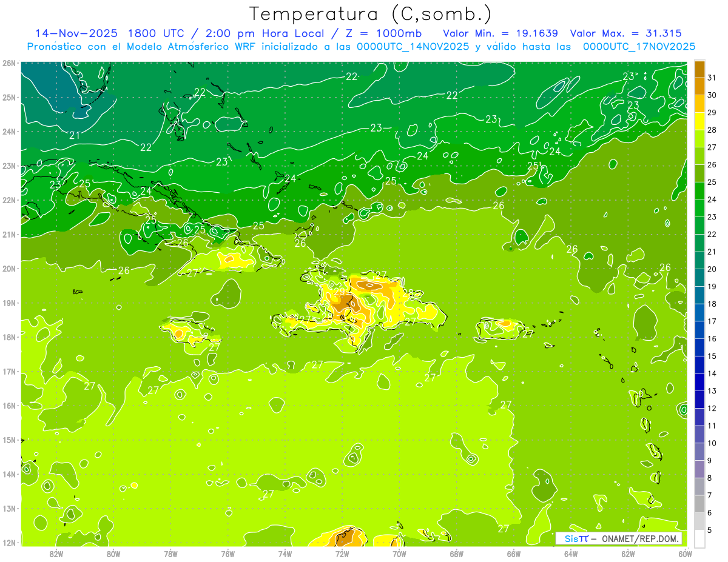Click the 20N latitude axis label
The height and width of the screenshot is (562, 728).
[x=8, y=269]
